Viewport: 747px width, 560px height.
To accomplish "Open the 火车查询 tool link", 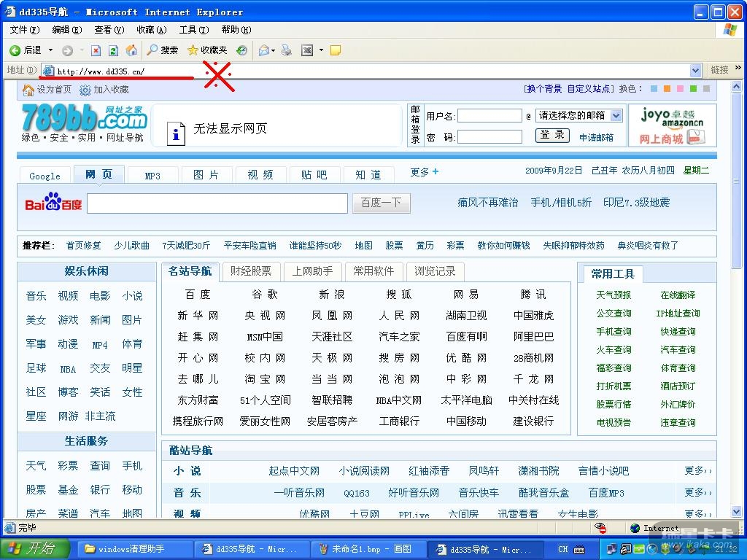I will (x=614, y=349).
